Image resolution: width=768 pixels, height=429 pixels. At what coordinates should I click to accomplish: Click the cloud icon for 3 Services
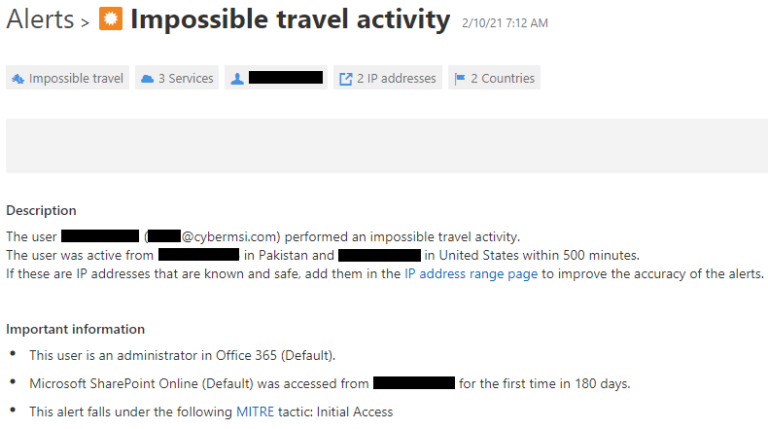coord(148,79)
